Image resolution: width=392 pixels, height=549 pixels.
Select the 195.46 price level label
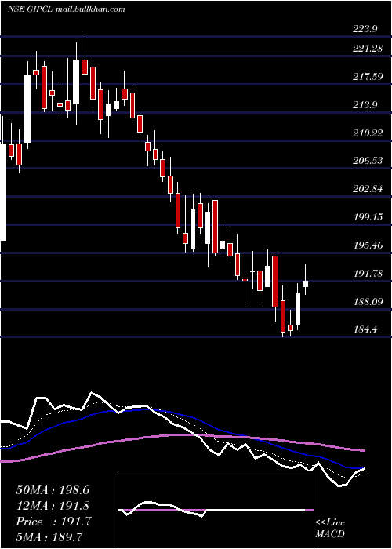(x=367, y=245)
